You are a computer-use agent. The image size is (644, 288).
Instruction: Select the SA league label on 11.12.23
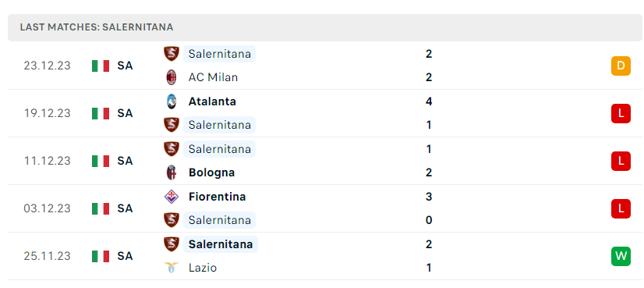[125, 161]
